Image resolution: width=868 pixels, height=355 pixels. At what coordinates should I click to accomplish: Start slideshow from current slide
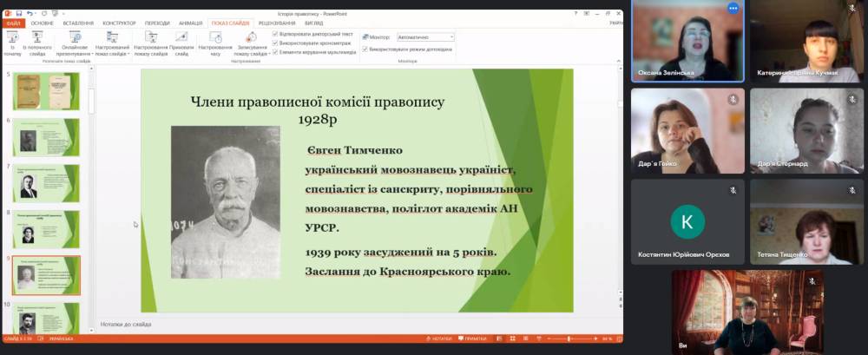coord(37,42)
